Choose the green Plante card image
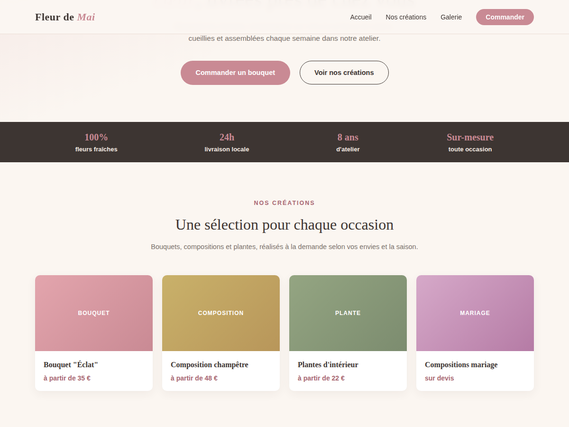 point(348,313)
